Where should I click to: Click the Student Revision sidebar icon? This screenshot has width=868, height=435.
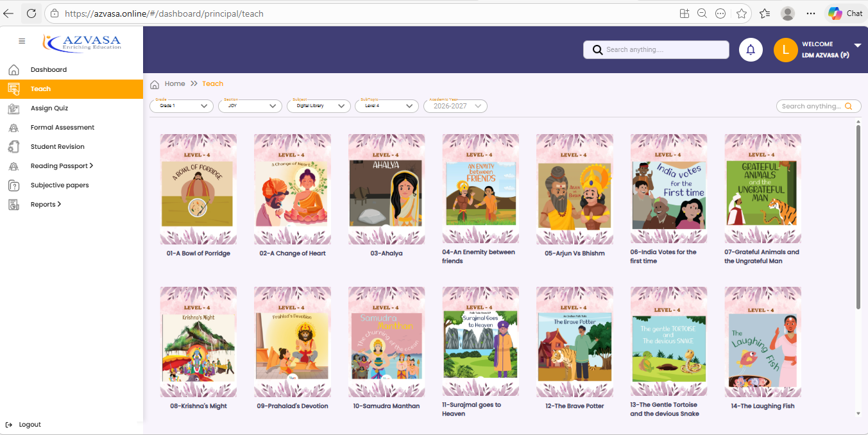point(13,147)
